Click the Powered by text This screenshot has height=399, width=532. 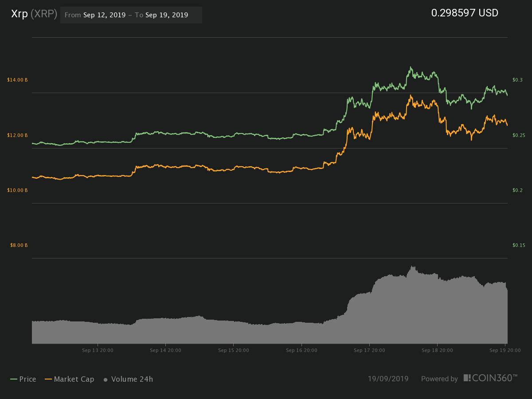coord(439,379)
